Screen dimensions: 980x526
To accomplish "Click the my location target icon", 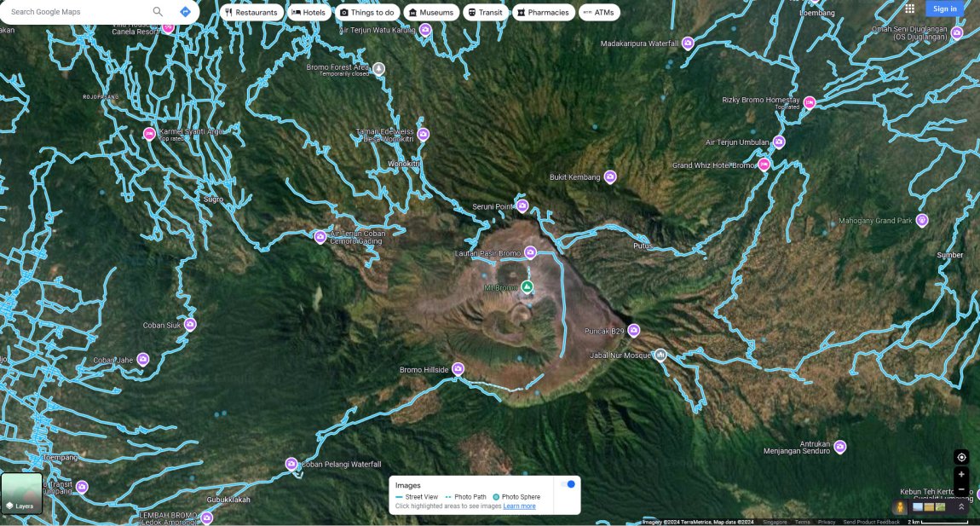I will tap(961, 457).
